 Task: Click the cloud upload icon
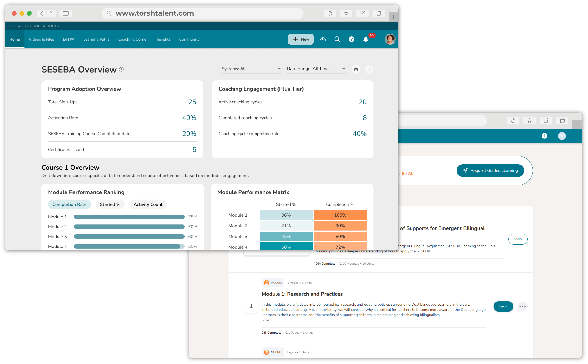[323, 39]
